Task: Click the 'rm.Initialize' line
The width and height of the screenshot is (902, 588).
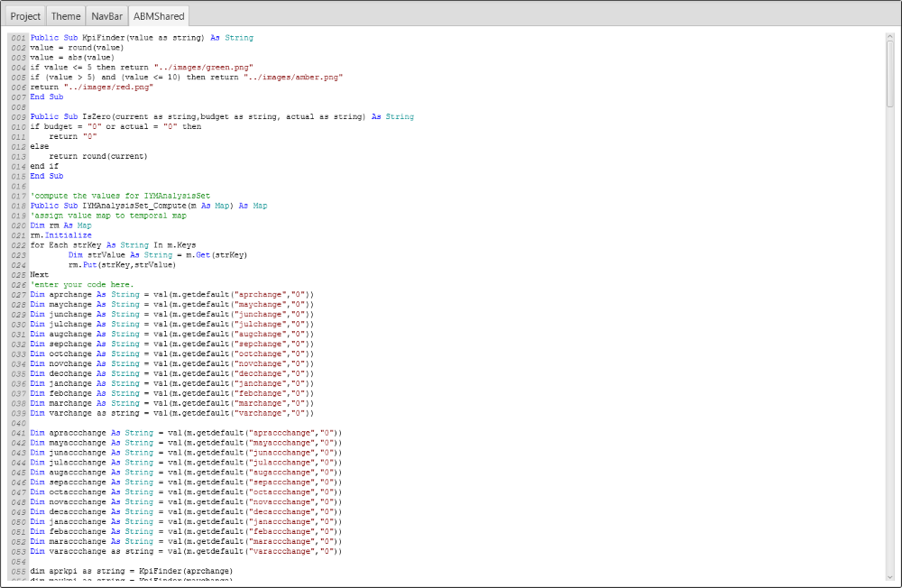Action: 61,235
